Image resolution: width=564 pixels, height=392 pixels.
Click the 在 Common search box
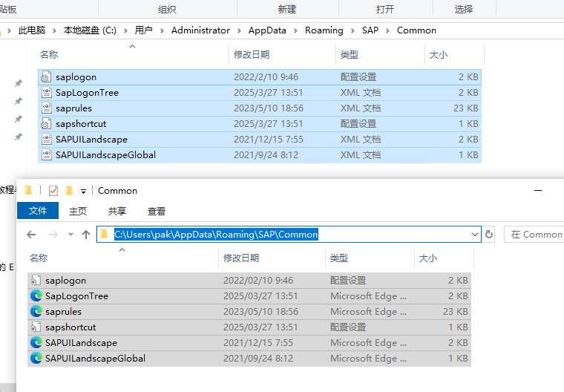click(534, 235)
